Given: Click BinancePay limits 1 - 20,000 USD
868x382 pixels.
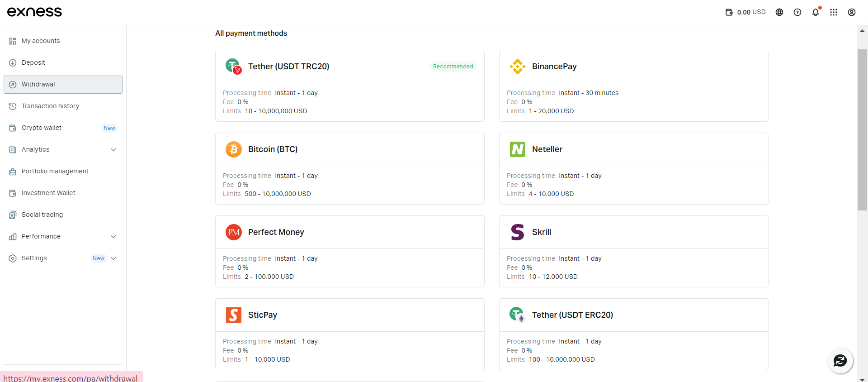Looking at the screenshot, I should click(551, 111).
